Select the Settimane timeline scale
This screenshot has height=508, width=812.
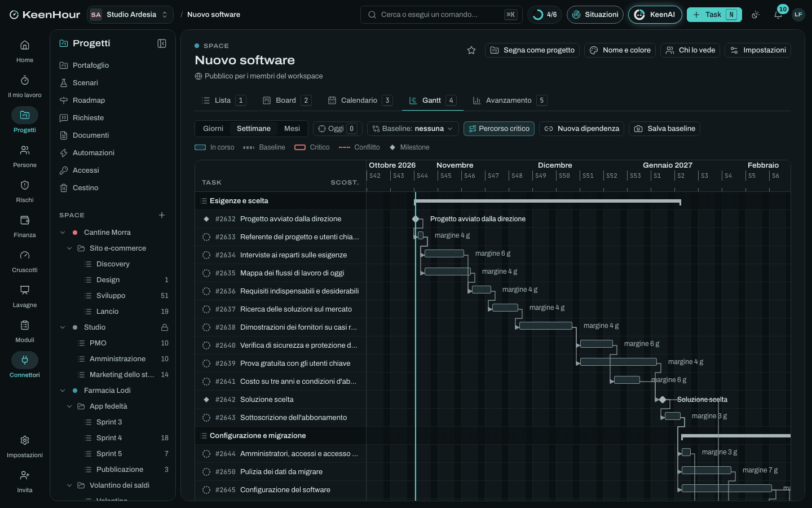tap(254, 129)
